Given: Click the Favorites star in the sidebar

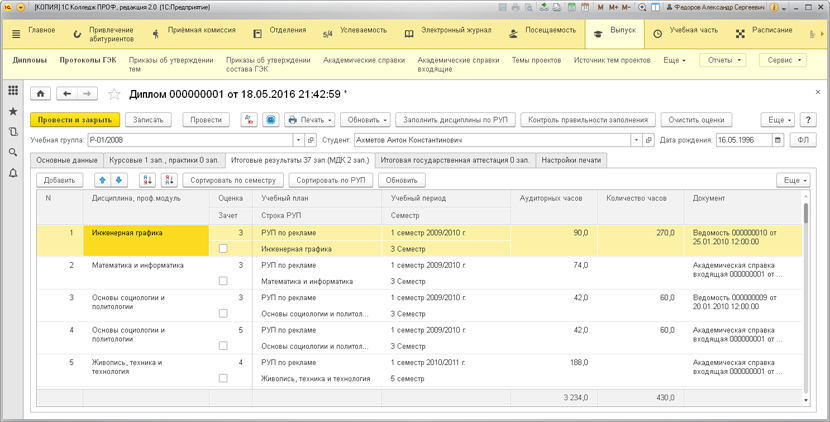Looking at the screenshot, I should [13, 111].
